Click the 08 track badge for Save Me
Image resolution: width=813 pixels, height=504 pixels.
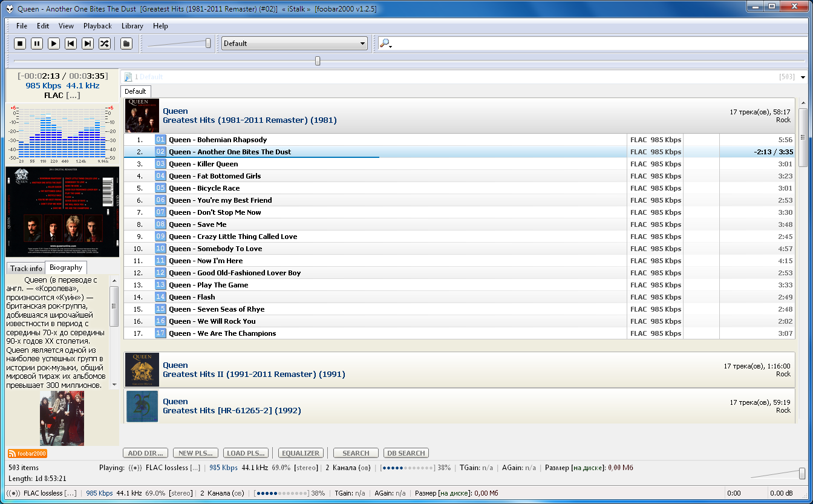click(x=160, y=224)
